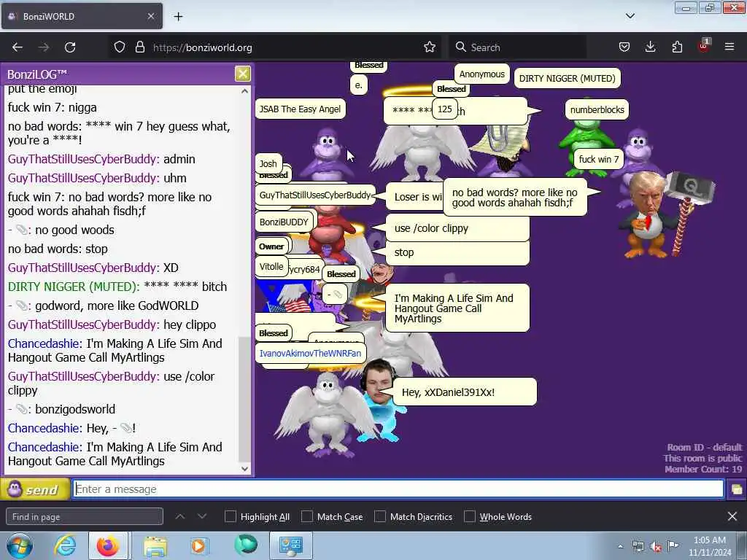This screenshot has height=560, width=747.
Task: Open the network tray icon
Action: tap(638, 547)
